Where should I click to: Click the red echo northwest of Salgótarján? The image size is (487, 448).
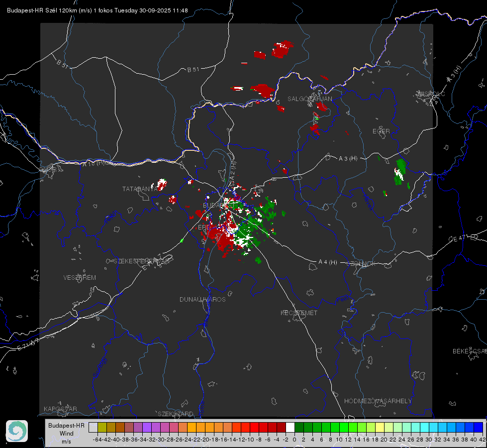pyautogui.click(x=282, y=49)
